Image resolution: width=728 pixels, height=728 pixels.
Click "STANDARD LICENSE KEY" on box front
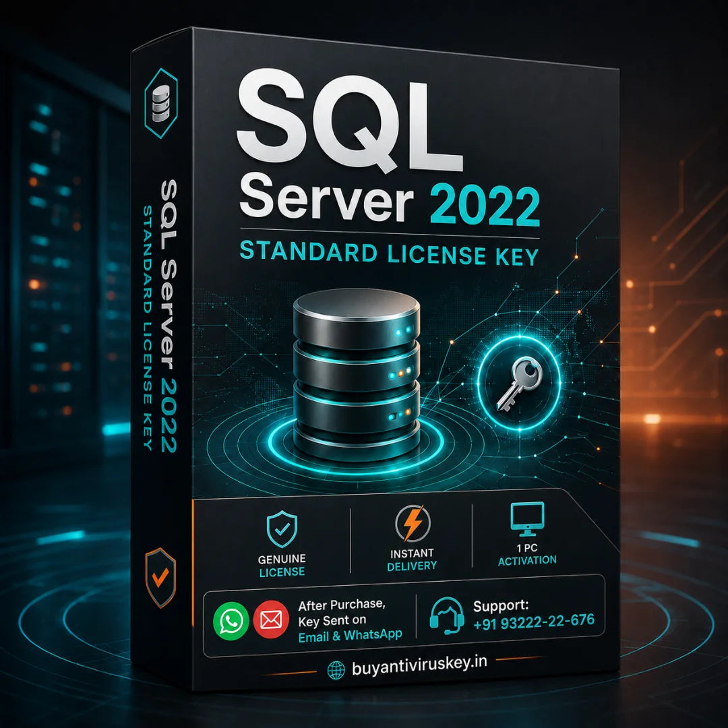tap(389, 253)
